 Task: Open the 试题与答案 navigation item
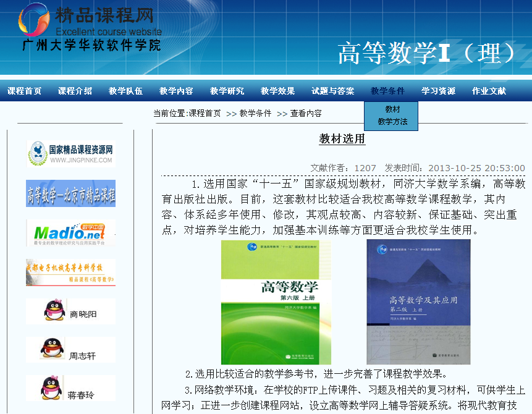(x=333, y=91)
